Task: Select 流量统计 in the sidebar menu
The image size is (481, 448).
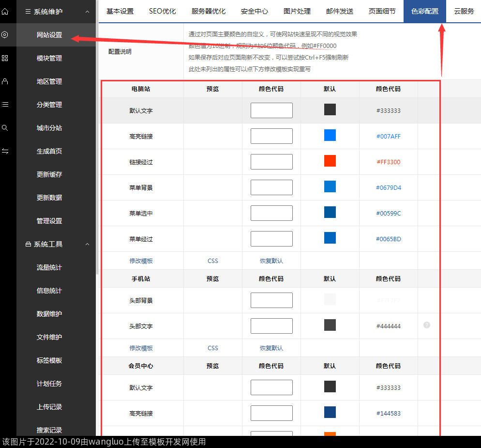Action: tap(49, 267)
